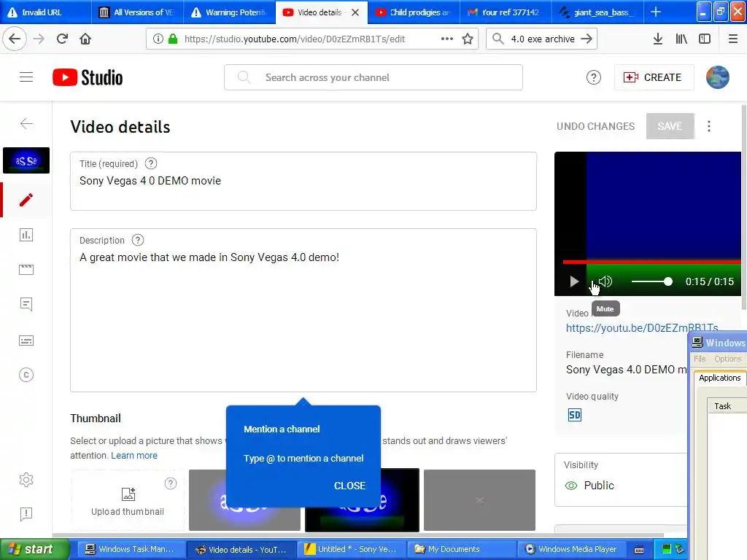This screenshot has height=560, width=747.
Task: Select Applications tab in Task Manager
Action: pyautogui.click(x=719, y=378)
